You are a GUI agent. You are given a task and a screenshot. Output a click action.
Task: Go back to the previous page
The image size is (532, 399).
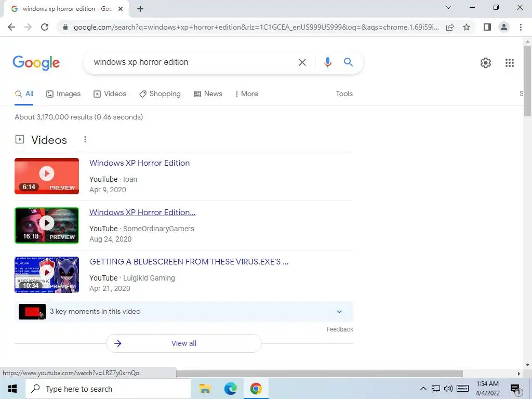click(11, 27)
